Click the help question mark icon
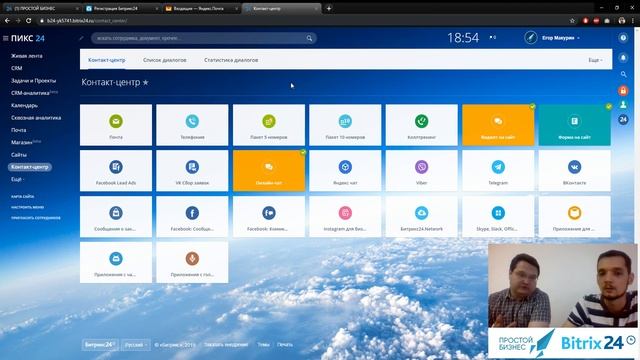 tap(623, 38)
